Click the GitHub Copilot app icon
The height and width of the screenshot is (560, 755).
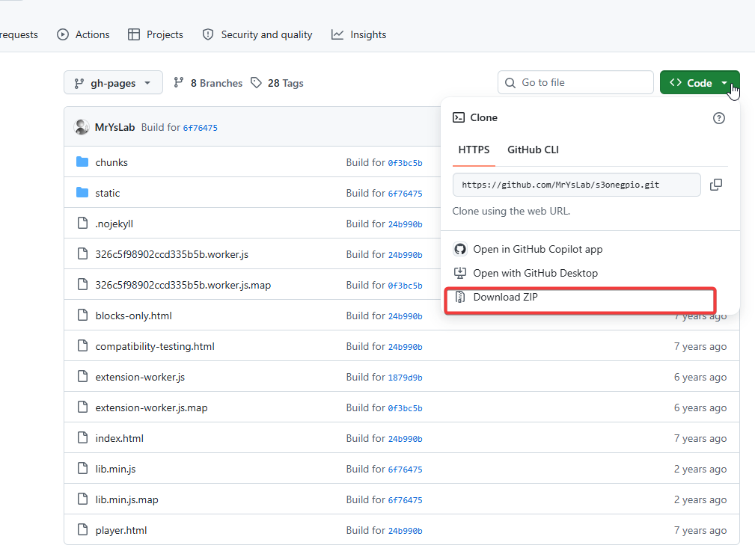coord(460,249)
